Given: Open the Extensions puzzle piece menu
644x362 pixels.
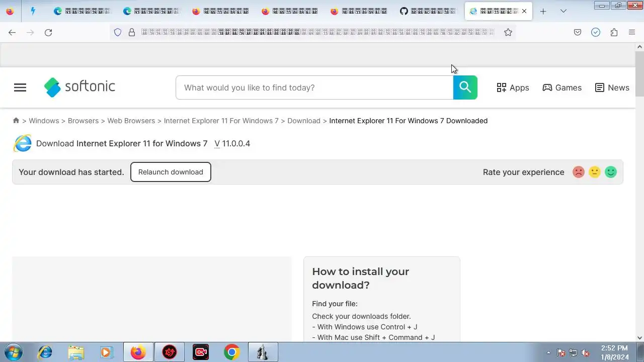Looking at the screenshot, I should (614, 32).
